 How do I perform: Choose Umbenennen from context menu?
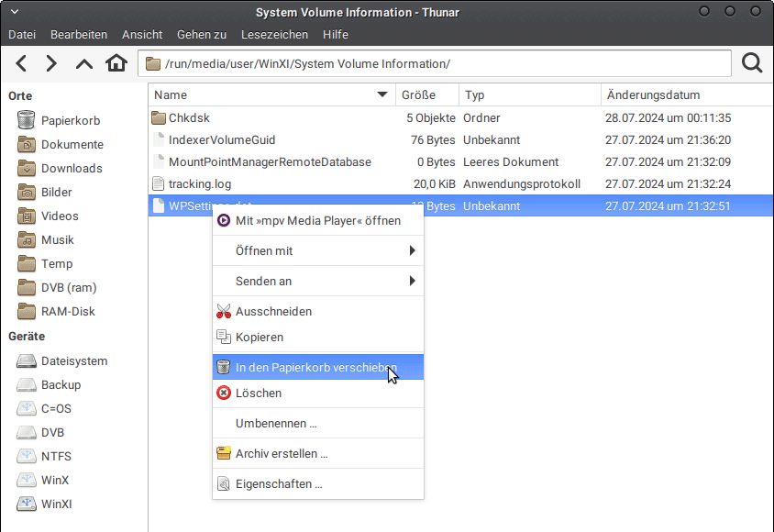(318, 424)
